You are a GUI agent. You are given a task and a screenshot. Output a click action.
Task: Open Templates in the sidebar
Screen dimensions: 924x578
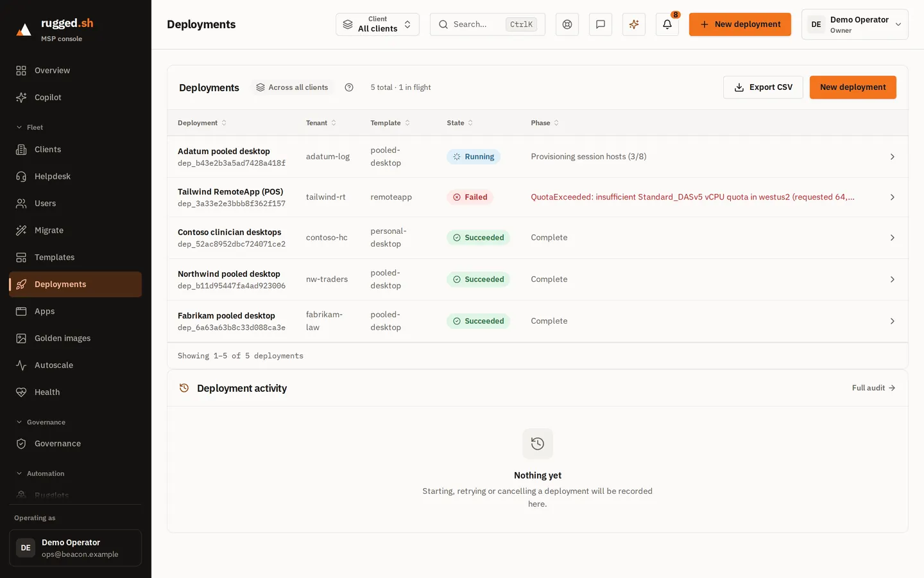[x=75, y=258]
